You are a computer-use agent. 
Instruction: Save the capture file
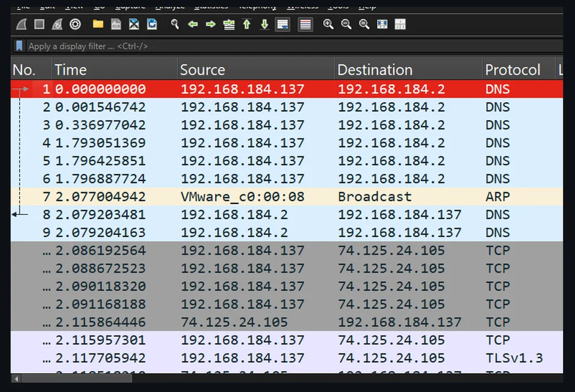pyautogui.click(x=116, y=25)
